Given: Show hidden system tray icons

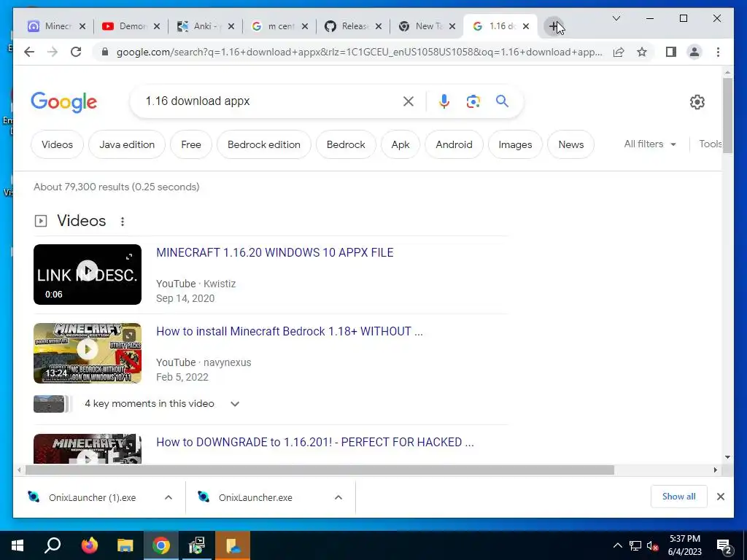Looking at the screenshot, I should tap(617, 545).
